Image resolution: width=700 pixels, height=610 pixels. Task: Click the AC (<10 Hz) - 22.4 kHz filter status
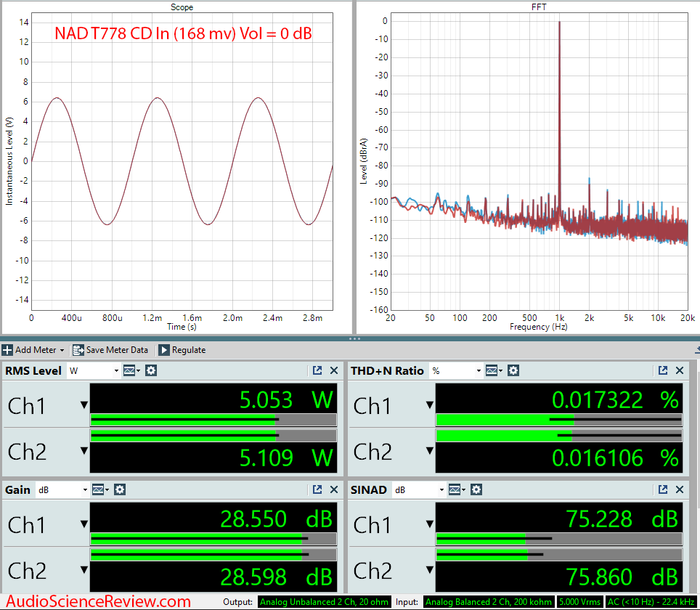pos(651,602)
